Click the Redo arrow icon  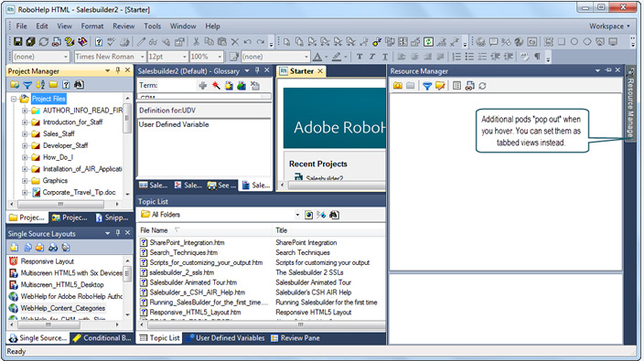(x=260, y=41)
